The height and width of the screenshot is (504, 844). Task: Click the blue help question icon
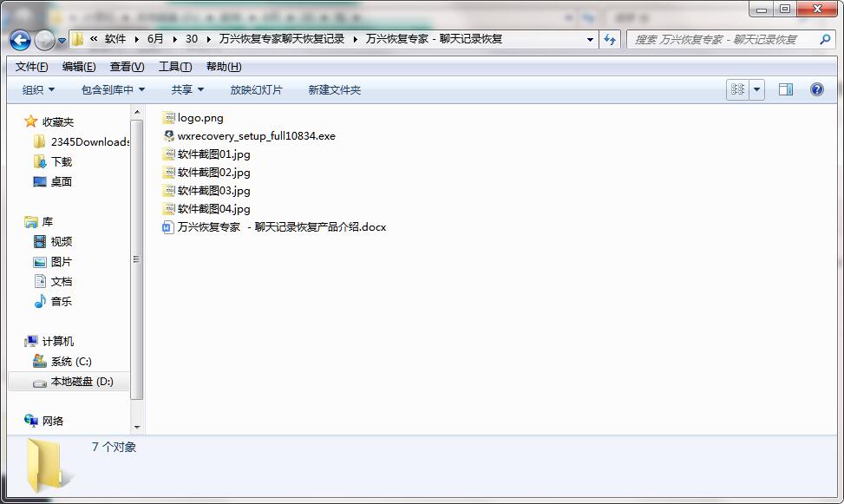[816, 89]
